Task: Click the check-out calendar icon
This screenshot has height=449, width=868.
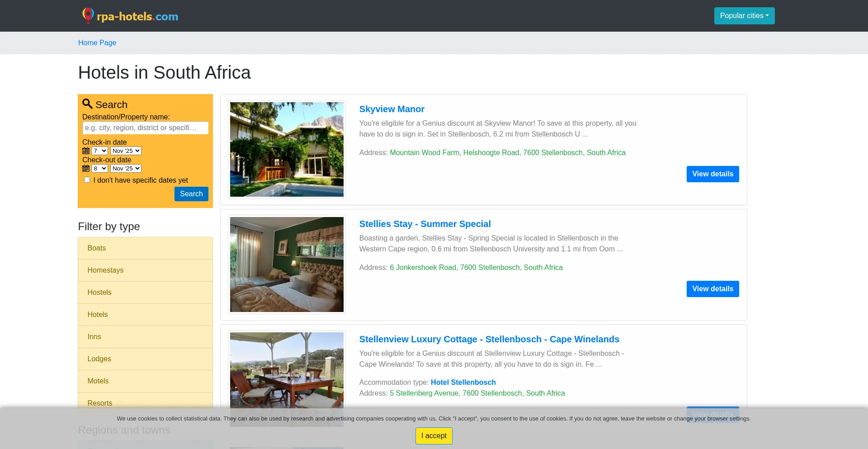Action: [86, 169]
